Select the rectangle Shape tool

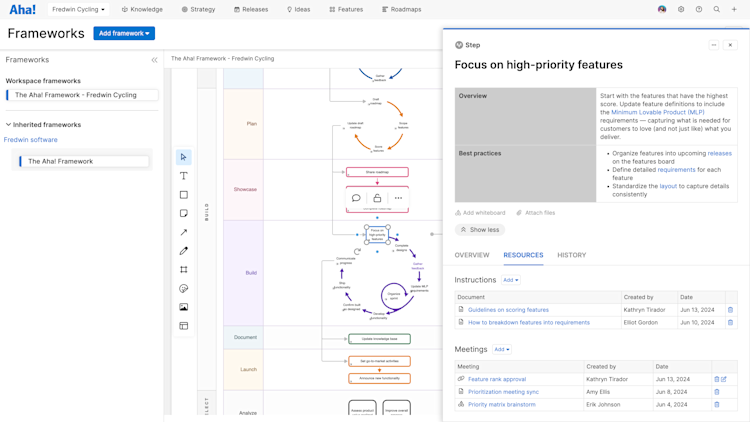pyautogui.click(x=184, y=195)
